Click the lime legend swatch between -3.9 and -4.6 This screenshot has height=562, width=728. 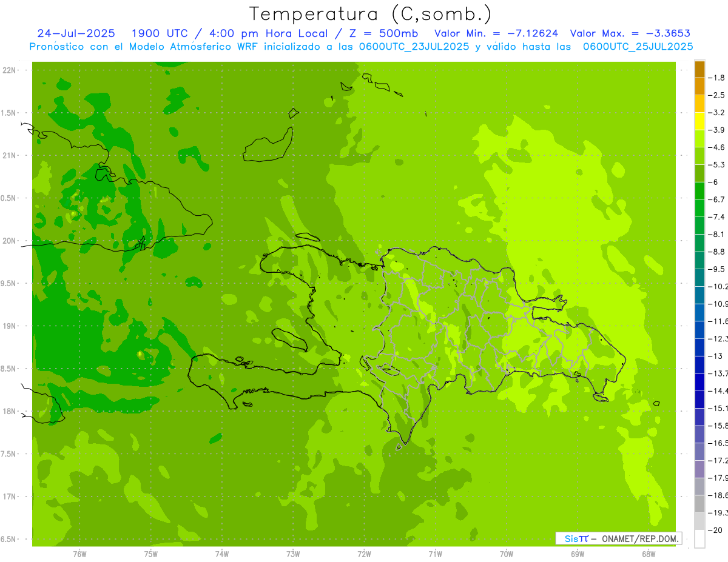pos(699,139)
